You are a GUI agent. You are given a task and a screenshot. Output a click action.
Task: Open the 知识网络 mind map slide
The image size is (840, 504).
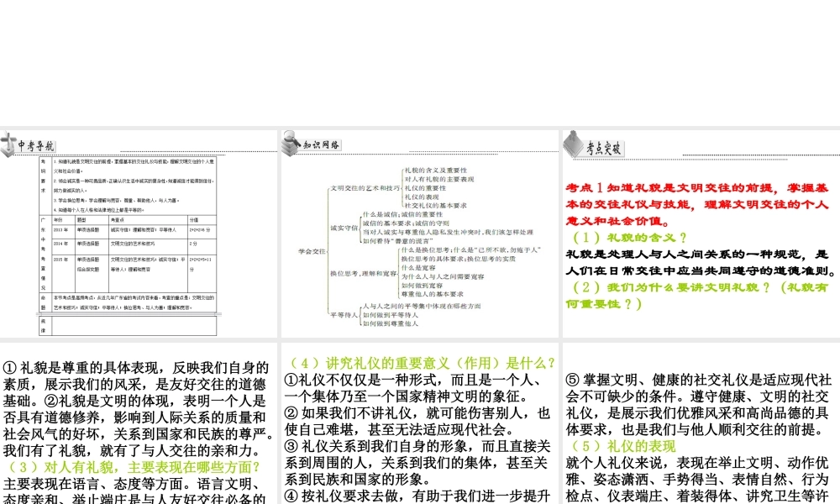coord(419,234)
